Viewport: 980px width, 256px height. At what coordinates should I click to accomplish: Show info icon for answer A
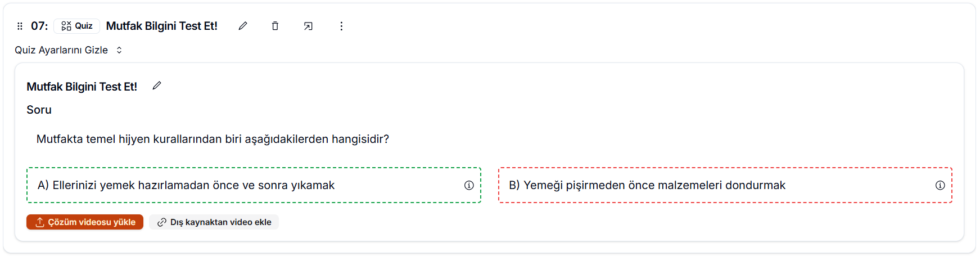point(469,185)
